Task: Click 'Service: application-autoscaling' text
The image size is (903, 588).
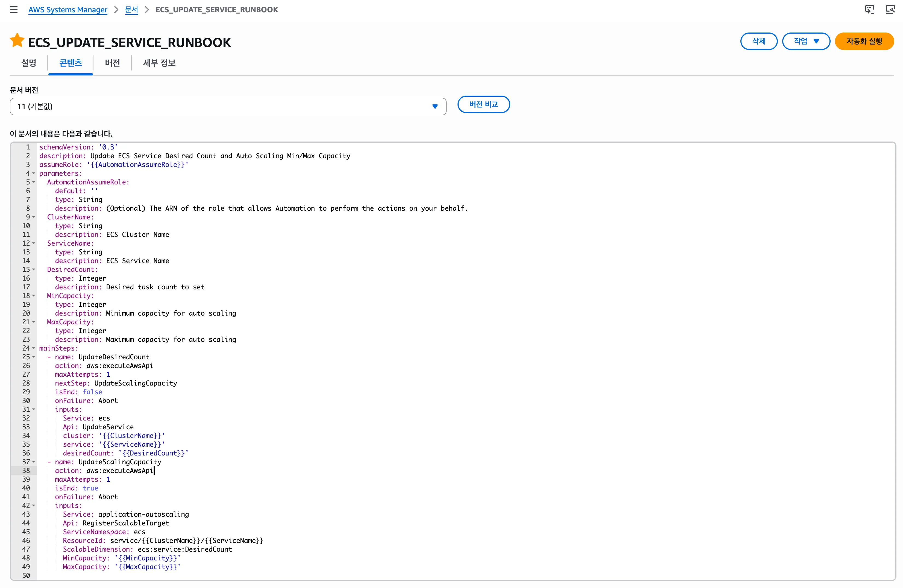Action: (x=126, y=514)
